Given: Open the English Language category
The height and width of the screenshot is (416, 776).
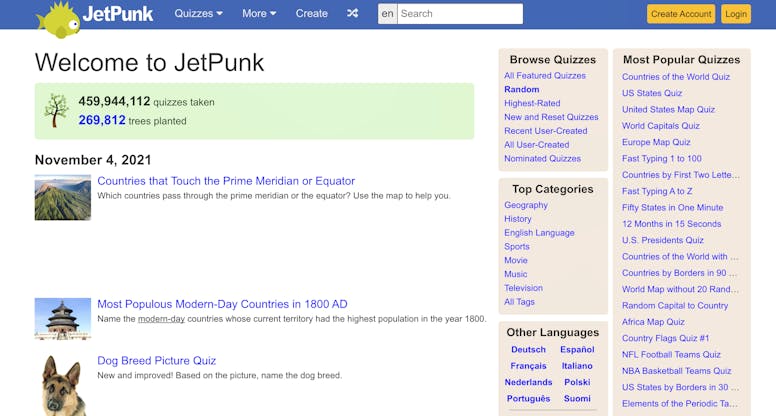Looking at the screenshot, I should coord(539,233).
